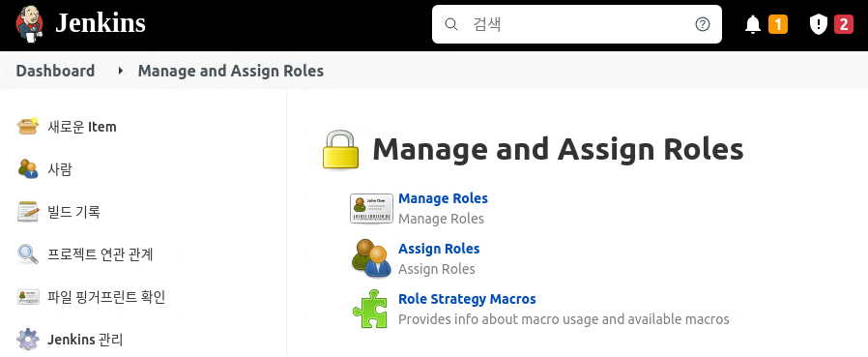Click the 새로운 Item box icon
868x357 pixels.
point(28,127)
